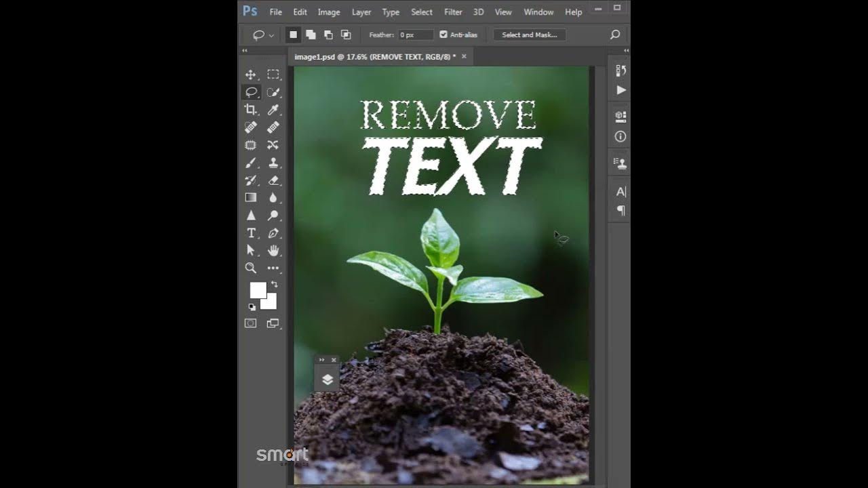This screenshot has width=868, height=488.
Task: Toggle the Anti-alias checkbox
Action: (443, 35)
